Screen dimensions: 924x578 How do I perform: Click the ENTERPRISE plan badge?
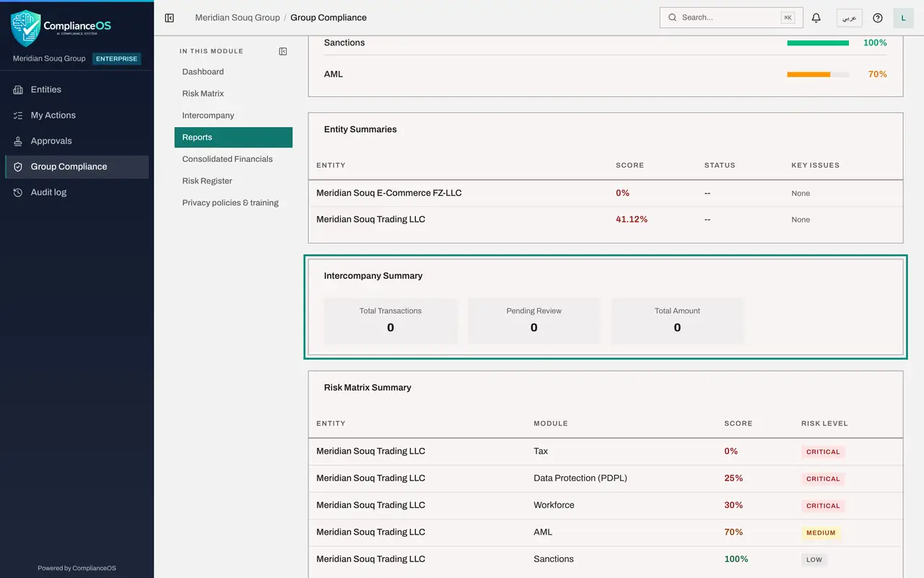[117, 59]
